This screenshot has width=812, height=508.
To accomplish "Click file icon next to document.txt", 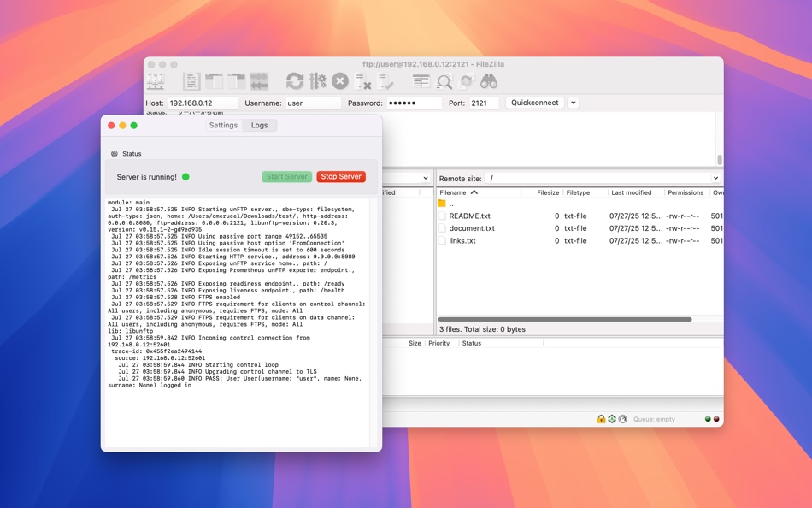I will click(442, 228).
